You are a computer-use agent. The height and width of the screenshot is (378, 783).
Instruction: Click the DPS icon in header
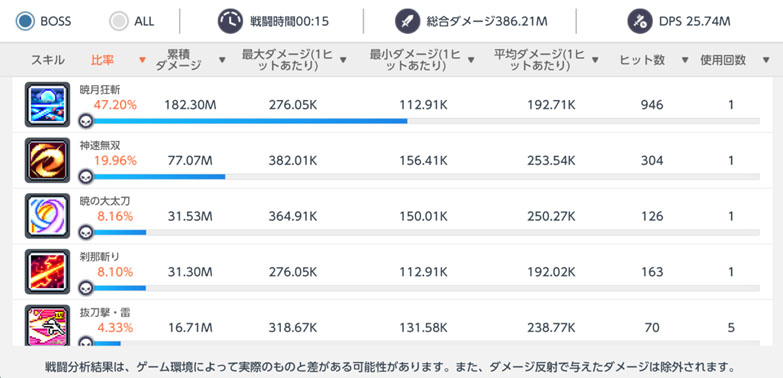click(640, 21)
